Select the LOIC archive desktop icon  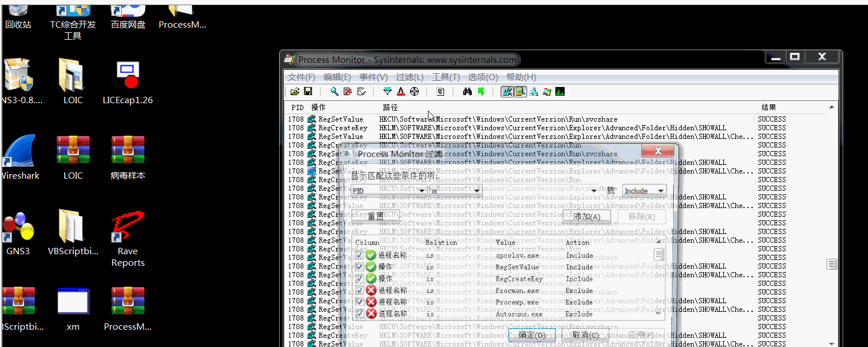click(73, 158)
